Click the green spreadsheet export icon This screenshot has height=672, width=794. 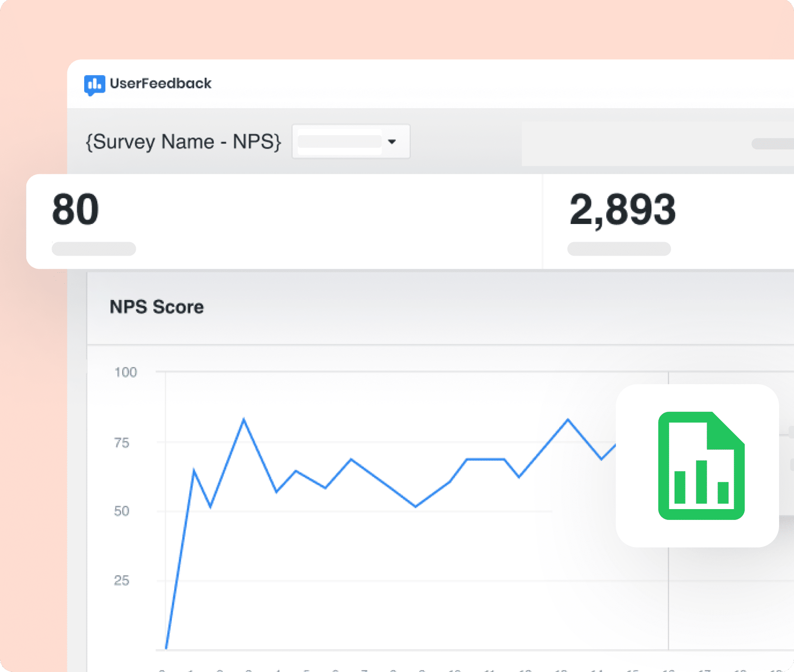(x=701, y=466)
